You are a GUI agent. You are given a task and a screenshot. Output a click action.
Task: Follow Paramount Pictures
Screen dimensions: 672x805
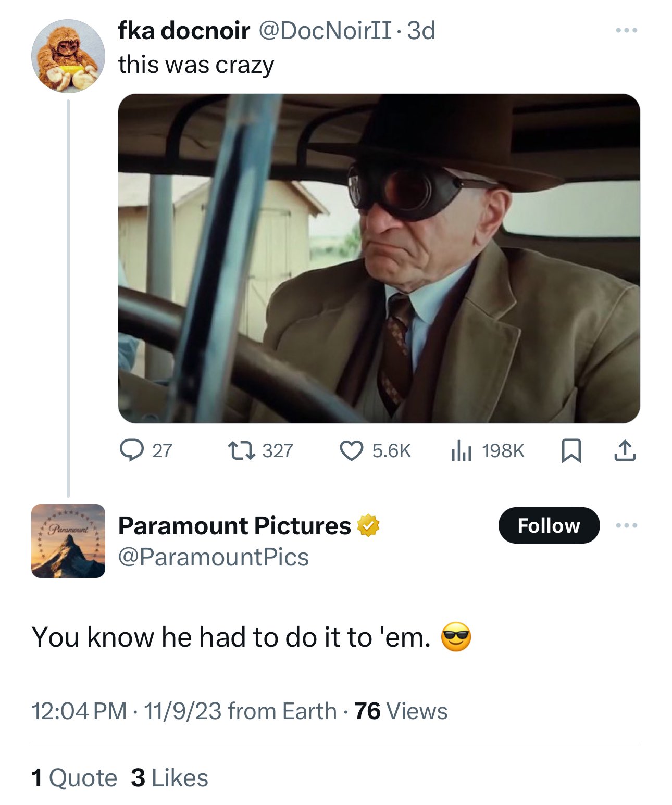click(x=549, y=525)
